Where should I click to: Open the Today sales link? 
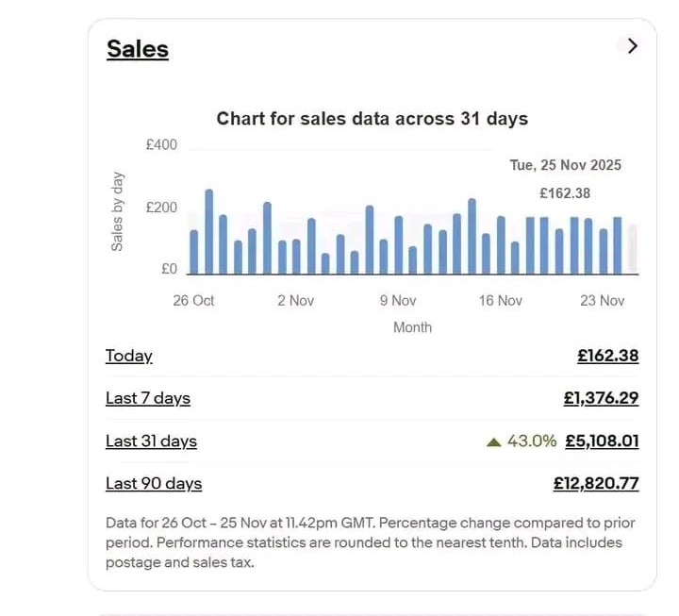point(129,356)
